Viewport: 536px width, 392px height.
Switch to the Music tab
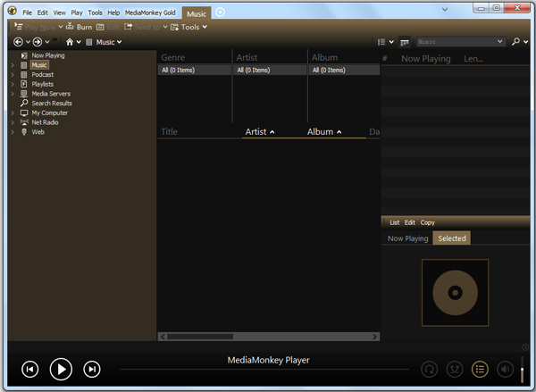197,13
